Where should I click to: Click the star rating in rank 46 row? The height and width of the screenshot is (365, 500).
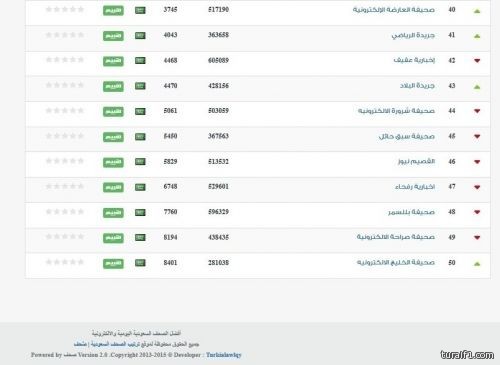65,161
